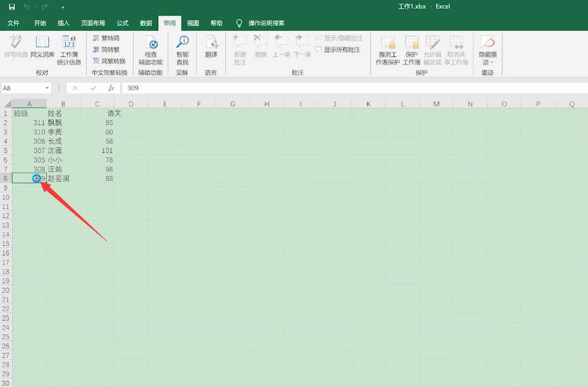The height and width of the screenshot is (387, 588).
Task: Run the 拼写检查 spelling check
Action: point(16,46)
